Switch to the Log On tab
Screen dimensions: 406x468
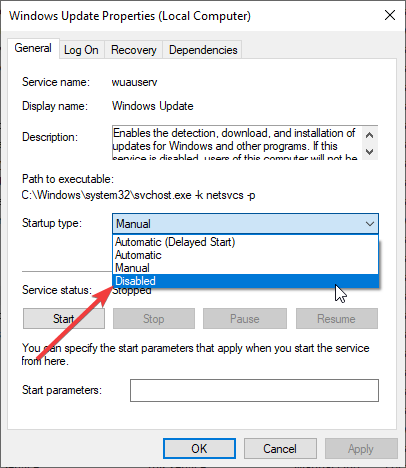click(x=81, y=50)
